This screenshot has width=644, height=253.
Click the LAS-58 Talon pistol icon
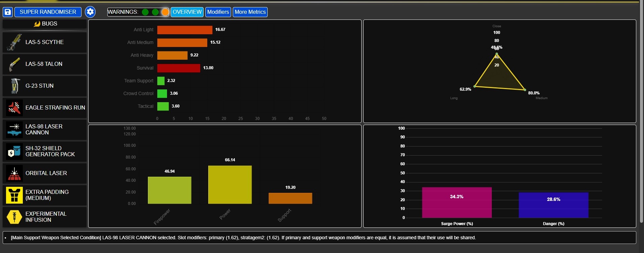14,64
